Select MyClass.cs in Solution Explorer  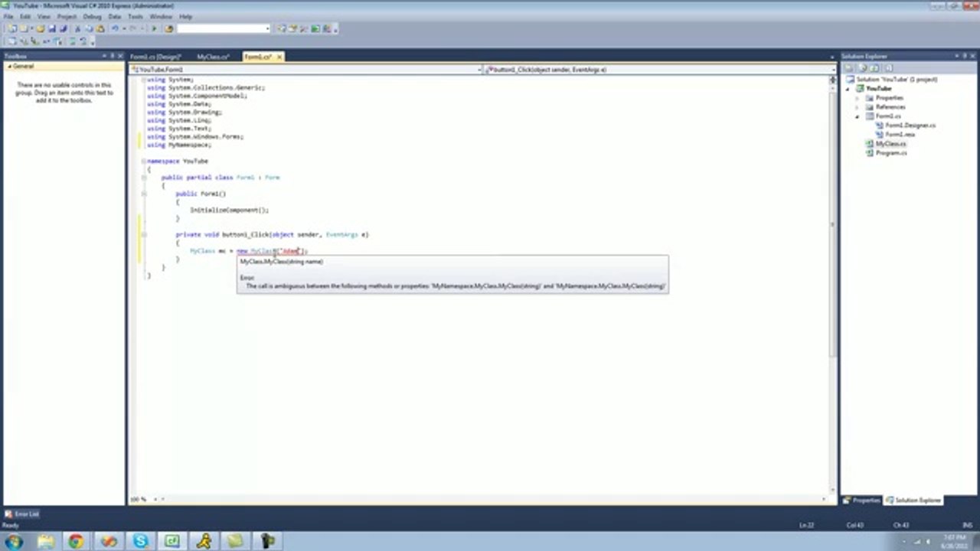[x=890, y=144]
